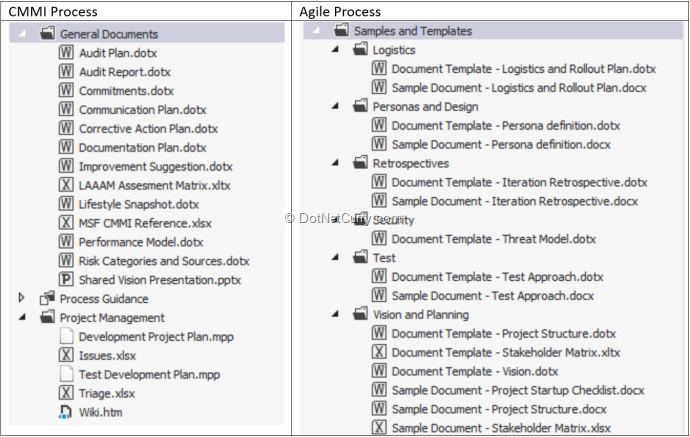
Task: Collapse the Test folder arrow
Action: click(335, 257)
